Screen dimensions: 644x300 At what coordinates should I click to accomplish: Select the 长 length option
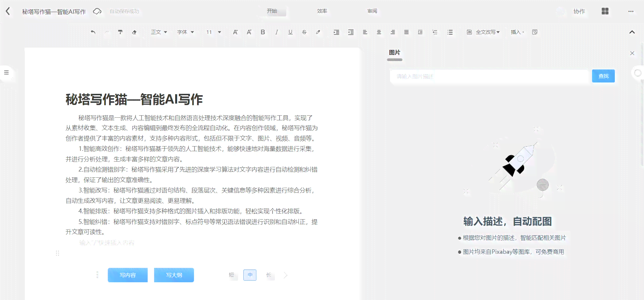(x=268, y=275)
